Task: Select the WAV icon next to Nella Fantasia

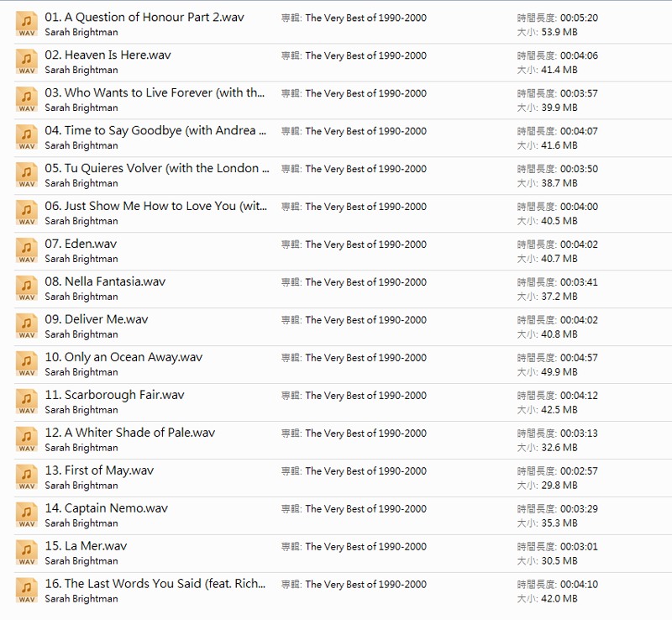Action: (27, 289)
